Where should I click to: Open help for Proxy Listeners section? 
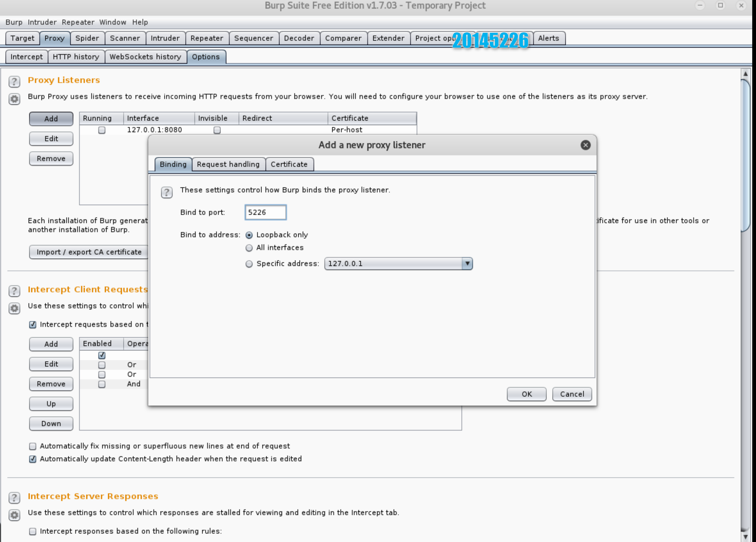tap(14, 81)
